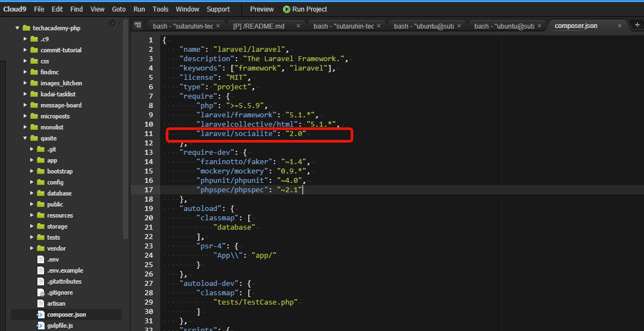Place cursor on "laravel/socialite" text
This screenshot has width=644, height=331.
point(235,134)
